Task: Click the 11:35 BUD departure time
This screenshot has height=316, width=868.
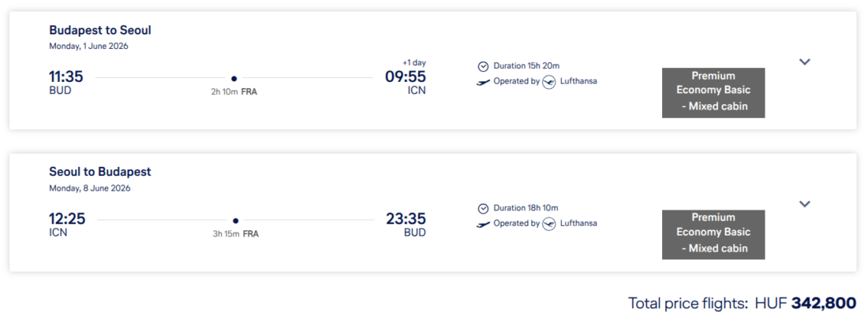Action: (x=66, y=77)
